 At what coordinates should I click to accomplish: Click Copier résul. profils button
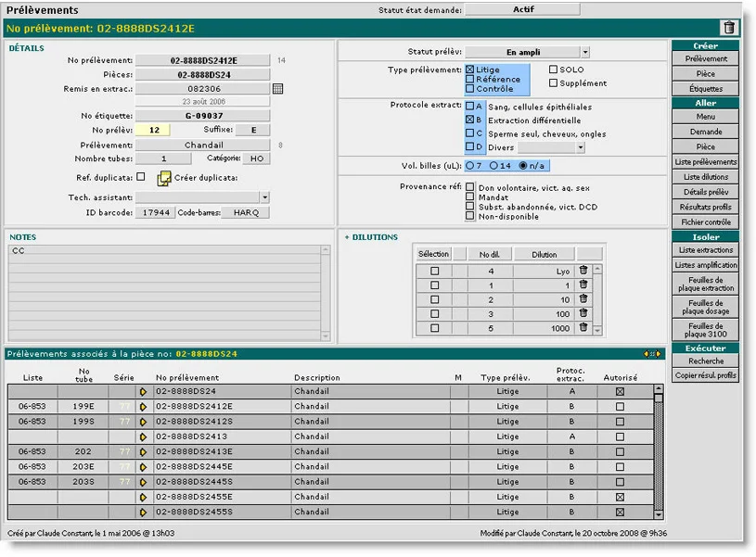click(x=705, y=375)
